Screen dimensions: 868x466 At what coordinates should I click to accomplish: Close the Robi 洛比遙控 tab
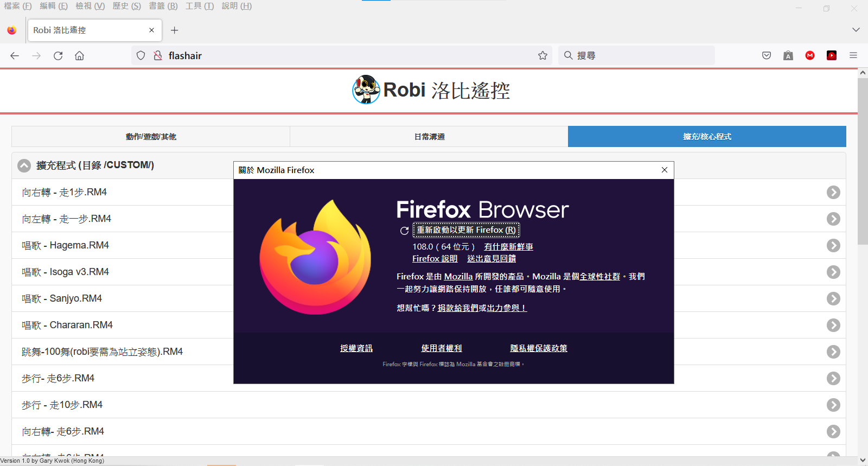pos(151,30)
